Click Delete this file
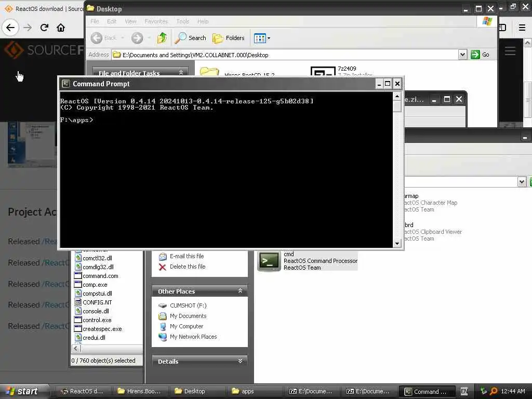The height and width of the screenshot is (399, 532). click(x=182, y=267)
